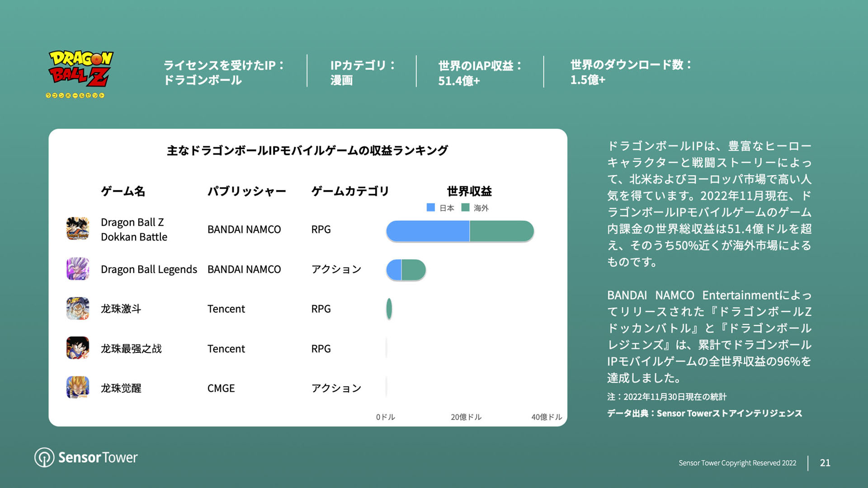The height and width of the screenshot is (488, 868).
Task: Click the Dragon Ball Legends game icon
Action: [78, 269]
